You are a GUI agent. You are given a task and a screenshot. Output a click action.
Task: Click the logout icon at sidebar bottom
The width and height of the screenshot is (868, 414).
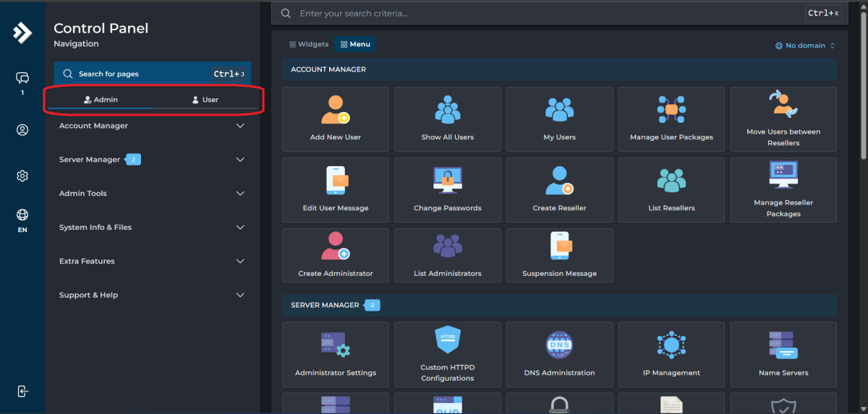22,391
